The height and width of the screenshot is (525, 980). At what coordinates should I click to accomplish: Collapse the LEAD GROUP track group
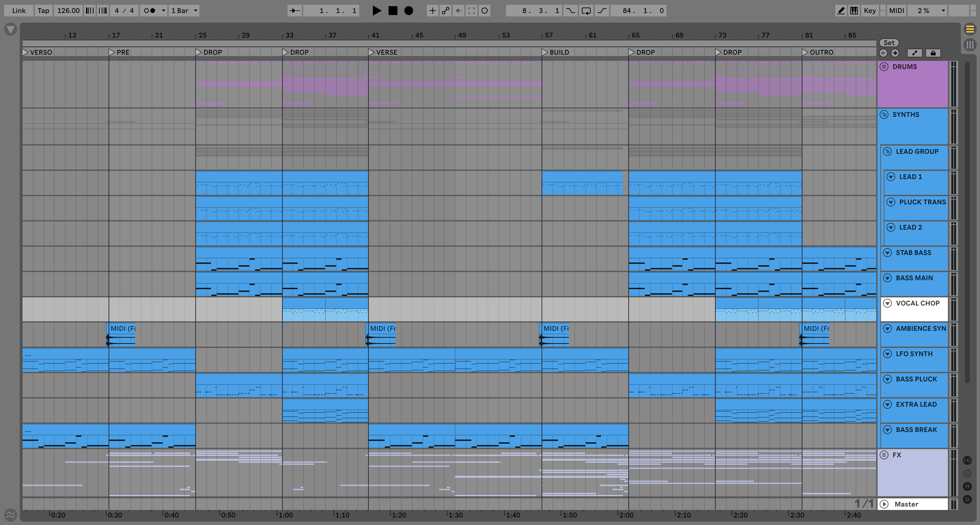(x=887, y=151)
